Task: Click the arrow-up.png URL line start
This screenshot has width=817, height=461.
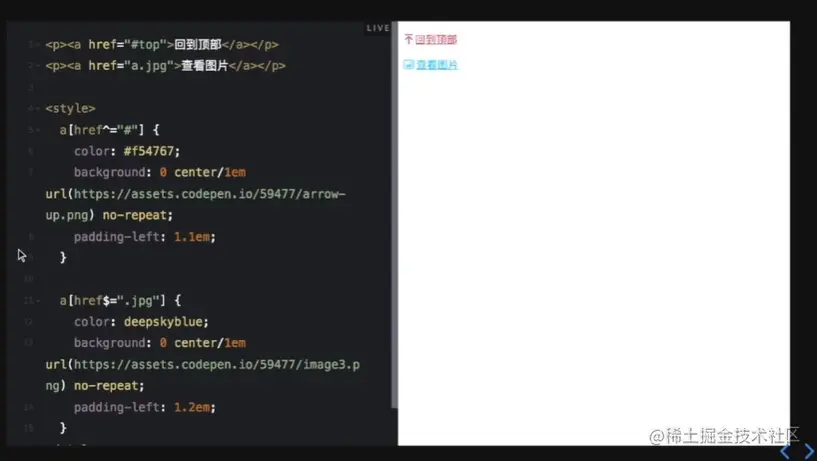Action: 195,194
